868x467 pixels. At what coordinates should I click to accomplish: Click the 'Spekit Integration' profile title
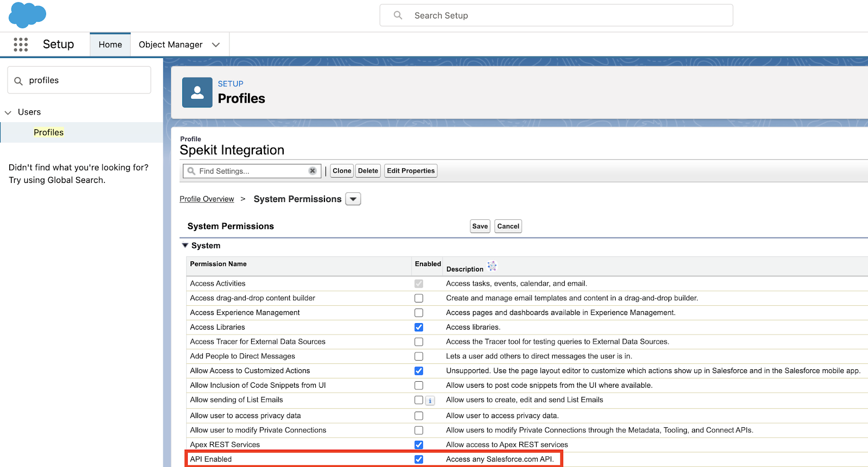pyautogui.click(x=232, y=150)
